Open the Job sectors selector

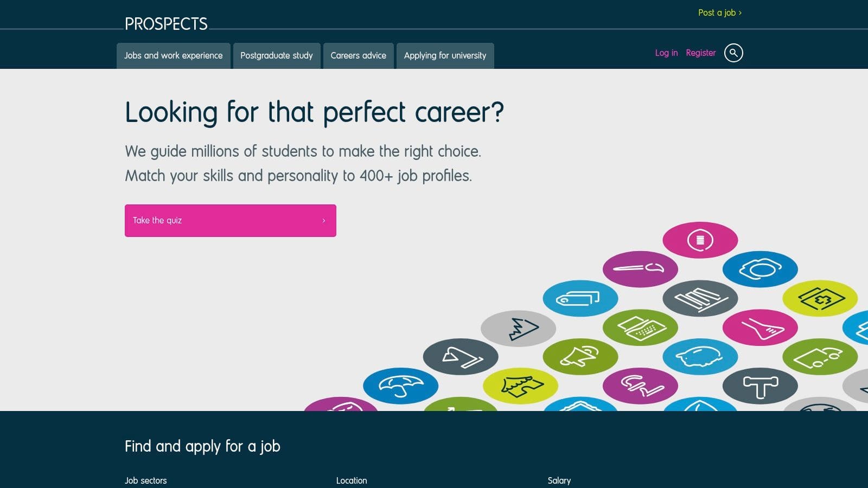click(146, 481)
